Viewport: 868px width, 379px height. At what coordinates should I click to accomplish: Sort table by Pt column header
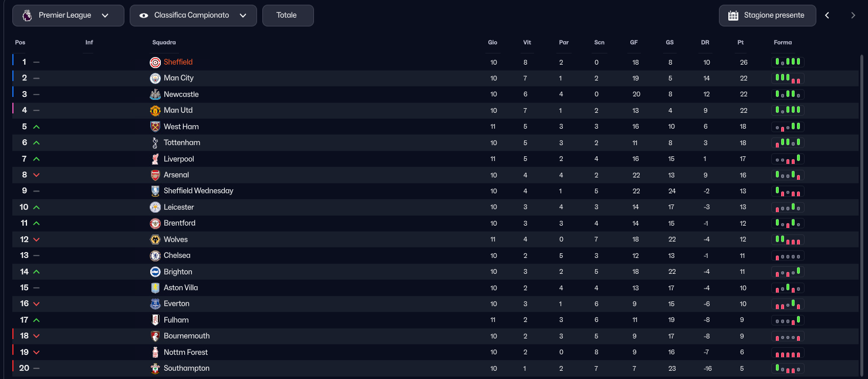pos(741,42)
